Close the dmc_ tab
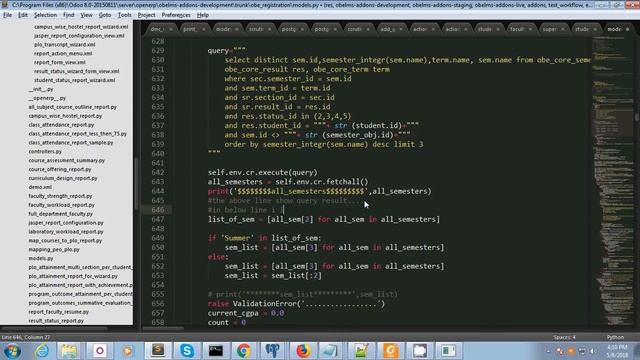Viewport: 640px width, 360px height. click(x=171, y=29)
